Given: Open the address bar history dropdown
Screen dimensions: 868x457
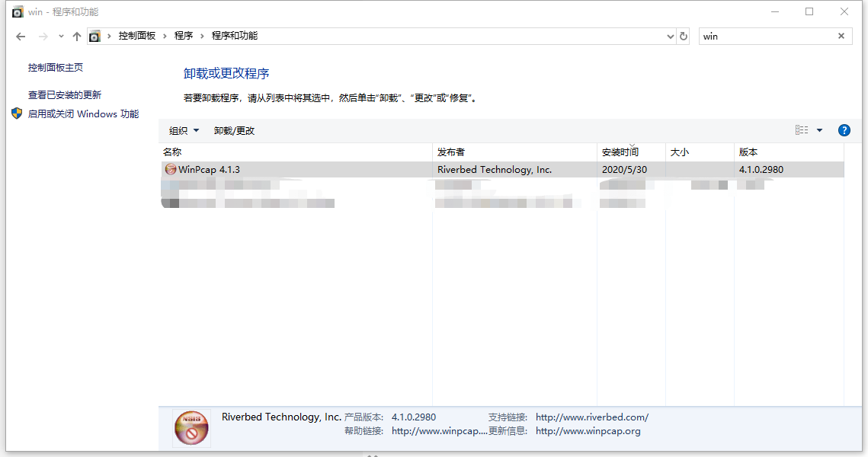Looking at the screenshot, I should click(x=670, y=36).
